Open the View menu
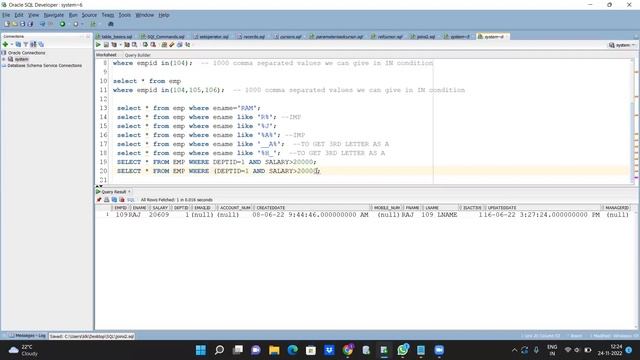Viewport: 640px width, 360px height. [x=33, y=15]
